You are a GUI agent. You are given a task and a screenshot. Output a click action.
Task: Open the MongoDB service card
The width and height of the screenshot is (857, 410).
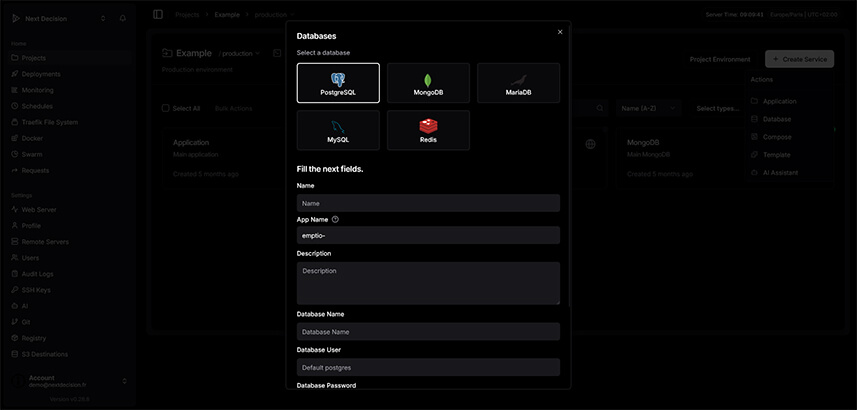(683, 159)
